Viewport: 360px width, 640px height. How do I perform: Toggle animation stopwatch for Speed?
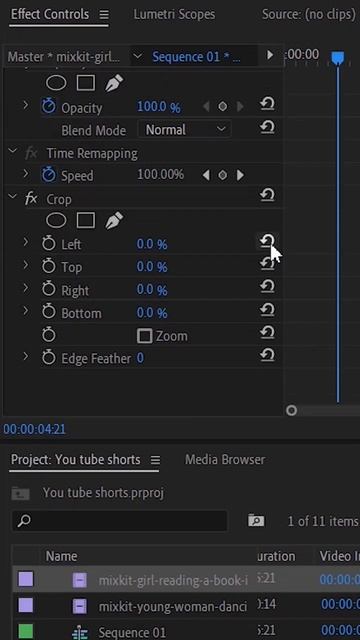pyautogui.click(x=49, y=175)
